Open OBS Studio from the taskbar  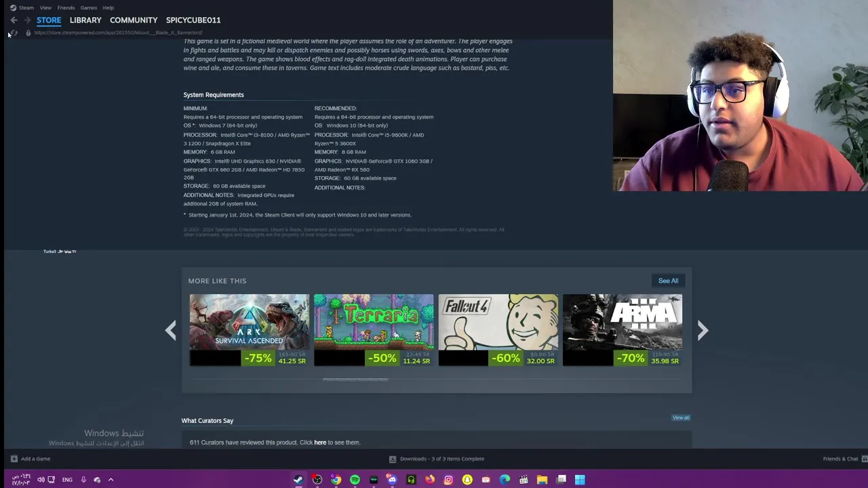317,480
